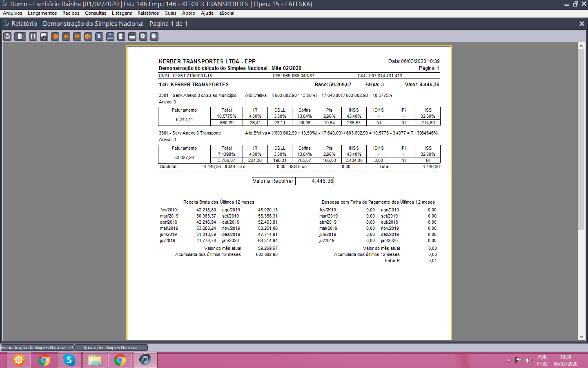Screen dimensions: 588x368
Task: Click the Export document icon
Action: coord(20,36)
